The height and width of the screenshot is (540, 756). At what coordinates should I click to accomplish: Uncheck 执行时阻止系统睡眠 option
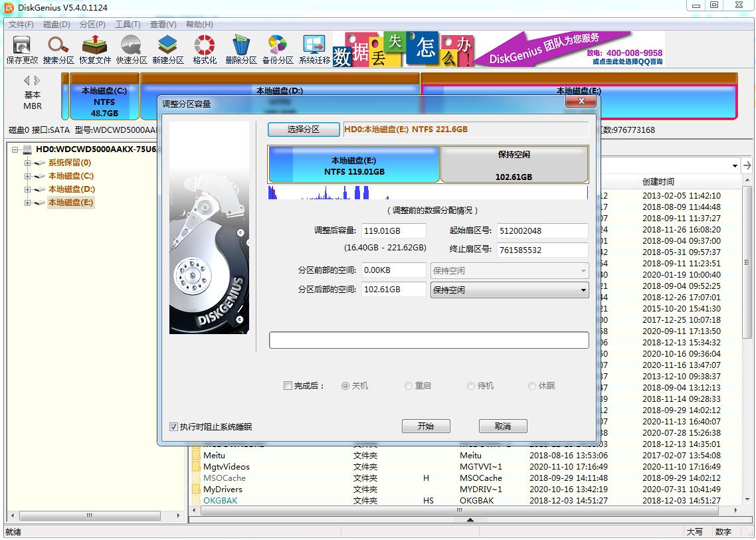point(173,426)
